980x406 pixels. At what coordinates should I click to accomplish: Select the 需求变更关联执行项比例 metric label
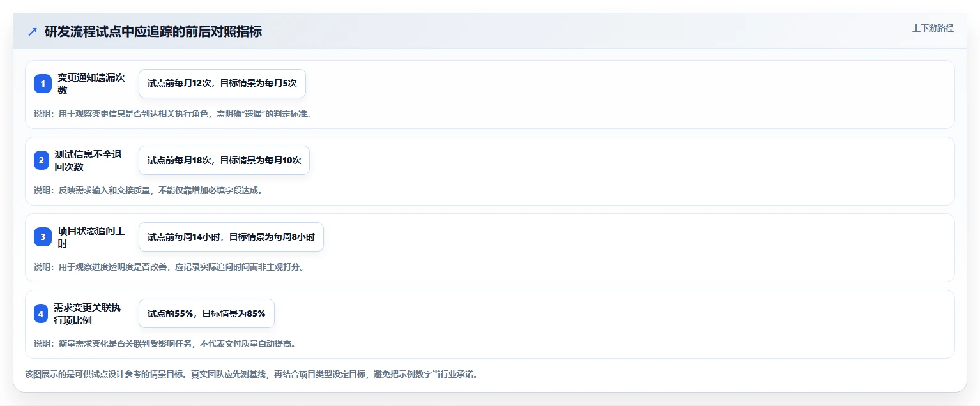[88, 313]
